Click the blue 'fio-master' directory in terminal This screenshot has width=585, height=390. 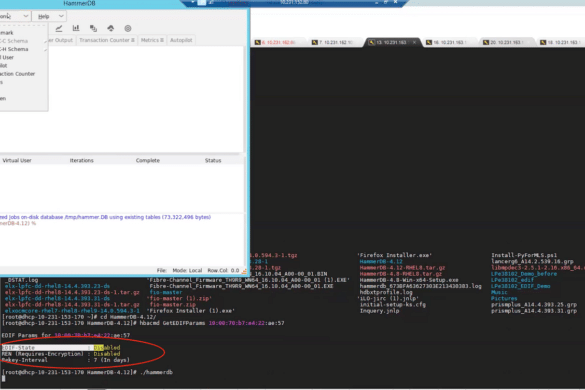166,292
